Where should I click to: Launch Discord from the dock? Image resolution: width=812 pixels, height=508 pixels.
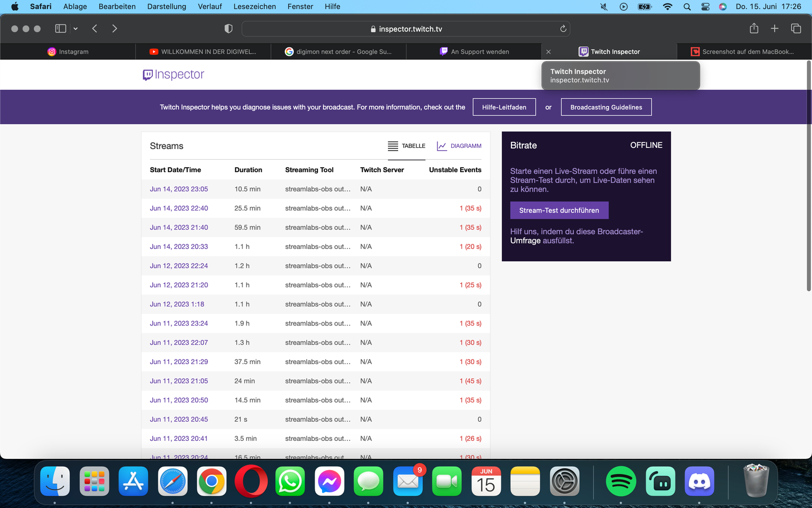pos(699,481)
